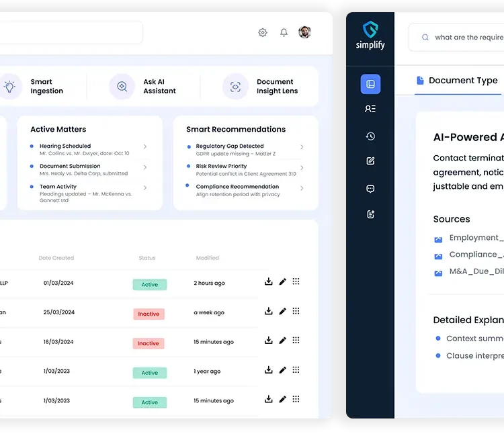Click Modified column header

[208, 258]
